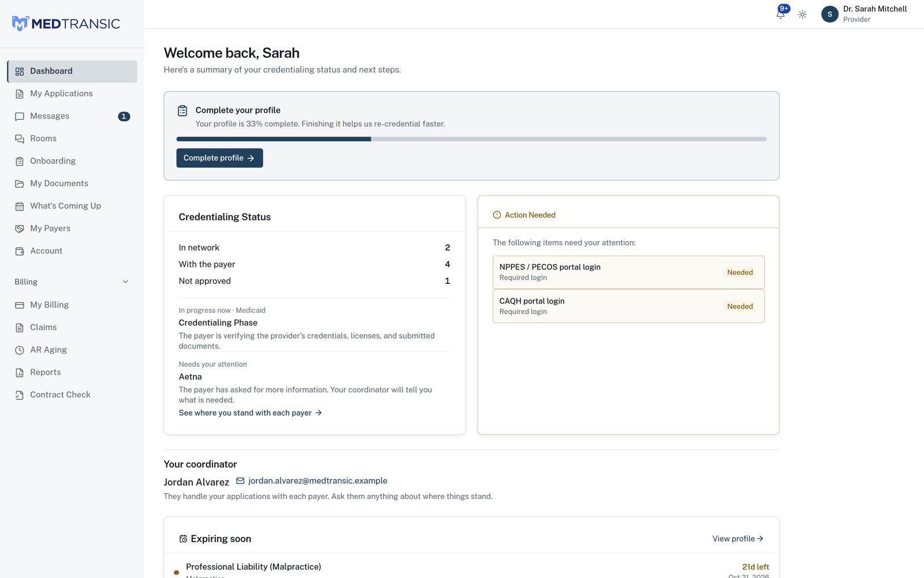
Task: Click the 21d left expiry label
Action: [755, 567]
